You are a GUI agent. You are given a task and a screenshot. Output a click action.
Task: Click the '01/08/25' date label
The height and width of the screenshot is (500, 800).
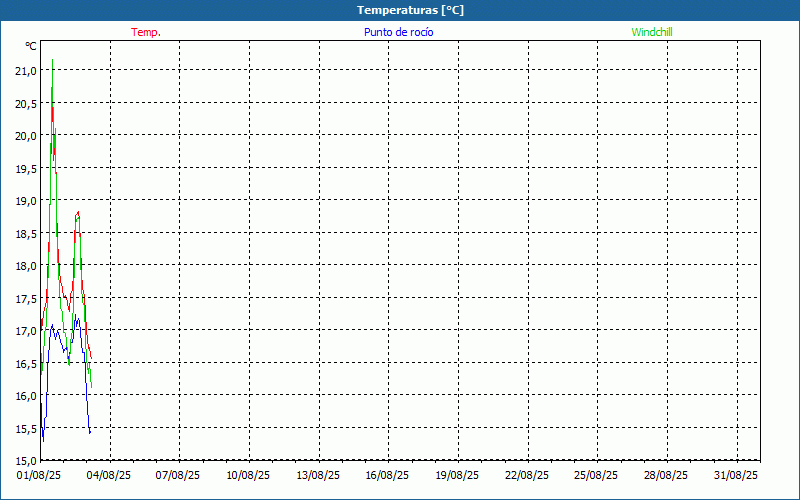[x=39, y=476]
